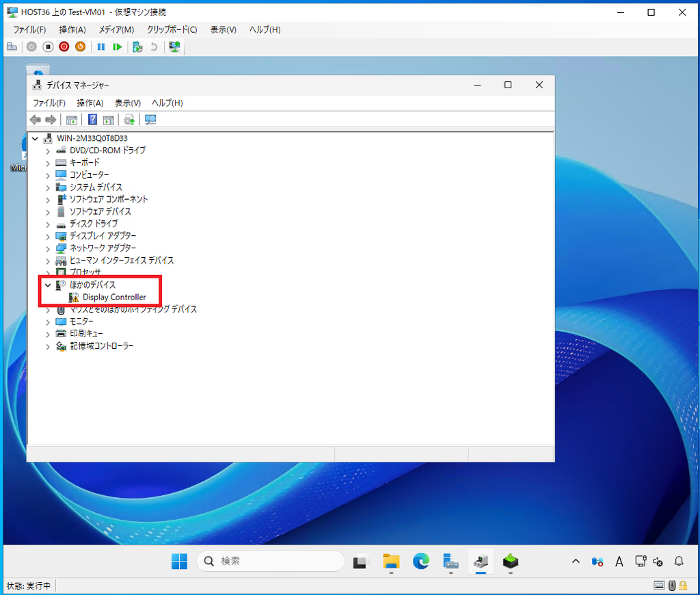Toggle the action pane toolbar icon
Screen dimensions: 700x595
pyautogui.click(x=108, y=120)
